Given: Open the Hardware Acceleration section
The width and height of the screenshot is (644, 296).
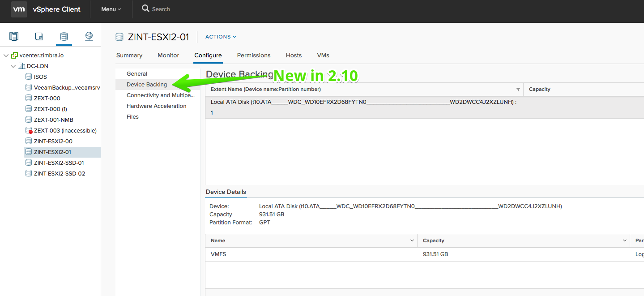Looking at the screenshot, I should tap(158, 106).
